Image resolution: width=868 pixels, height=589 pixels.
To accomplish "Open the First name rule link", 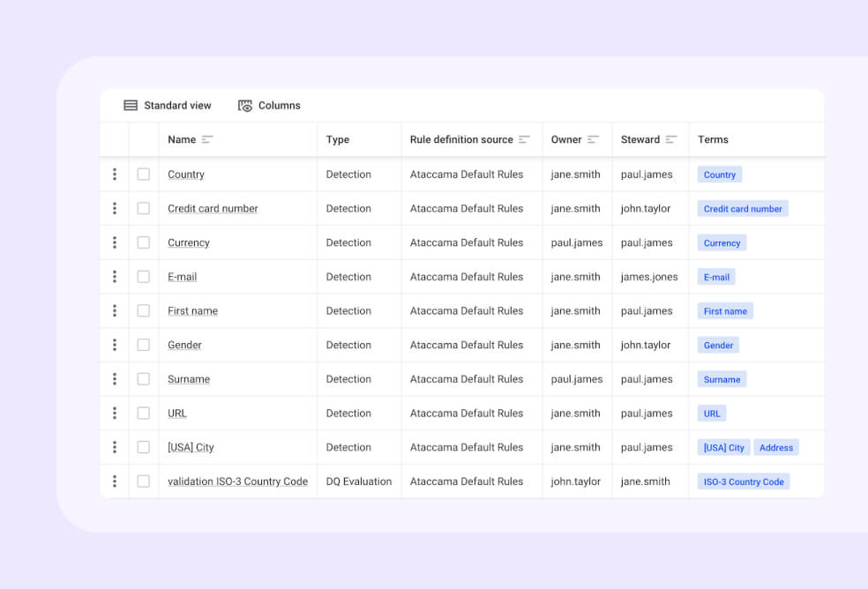I will point(192,311).
